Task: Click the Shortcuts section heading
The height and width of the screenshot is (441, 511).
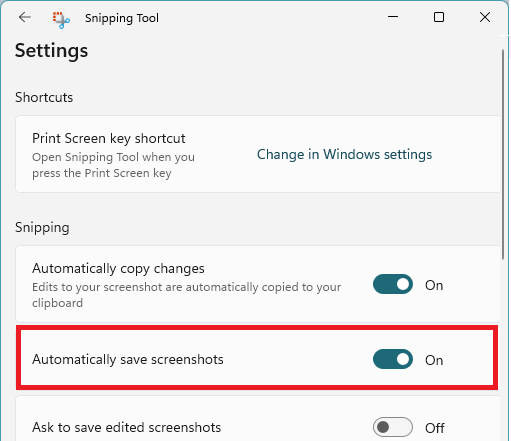Action: tap(44, 97)
